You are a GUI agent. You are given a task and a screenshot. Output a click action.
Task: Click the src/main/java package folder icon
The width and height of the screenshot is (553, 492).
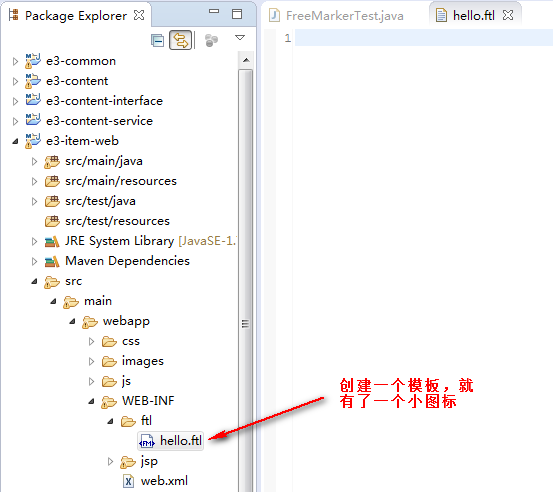[52, 162]
